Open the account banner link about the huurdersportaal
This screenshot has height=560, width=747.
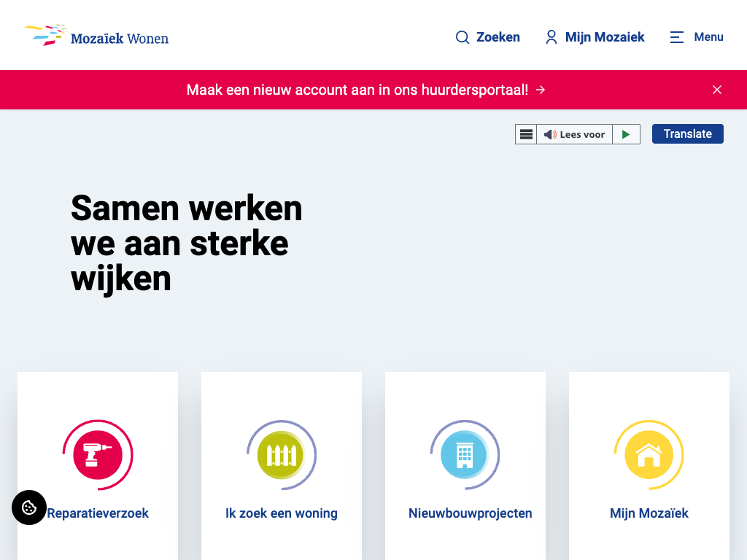click(x=365, y=90)
